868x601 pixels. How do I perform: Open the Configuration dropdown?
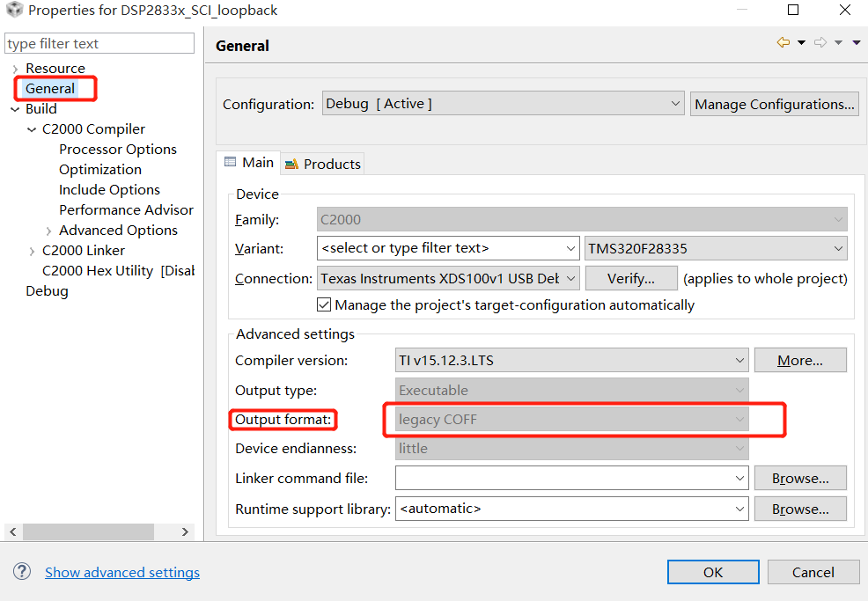[504, 104]
